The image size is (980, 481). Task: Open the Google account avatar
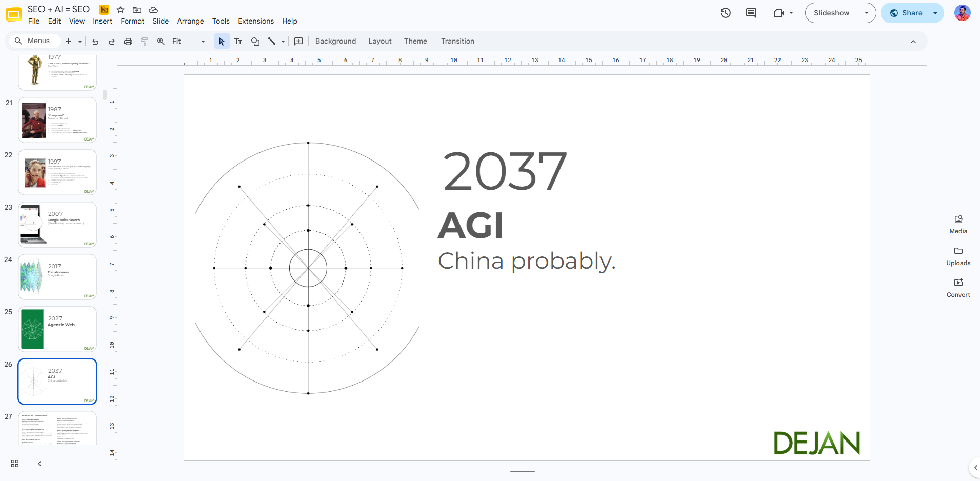[x=962, y=13]
